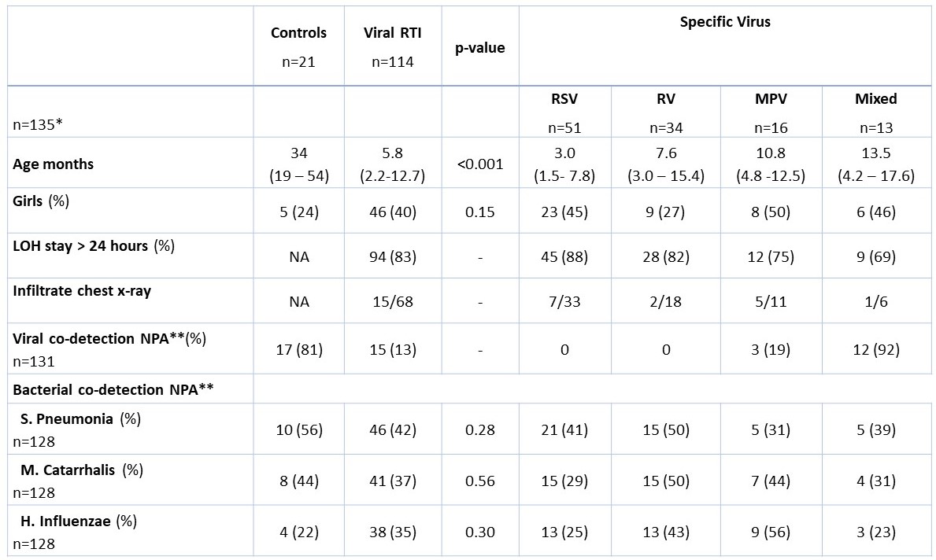Click the Bacterial co-detection NPA heading

click(113, 389)
